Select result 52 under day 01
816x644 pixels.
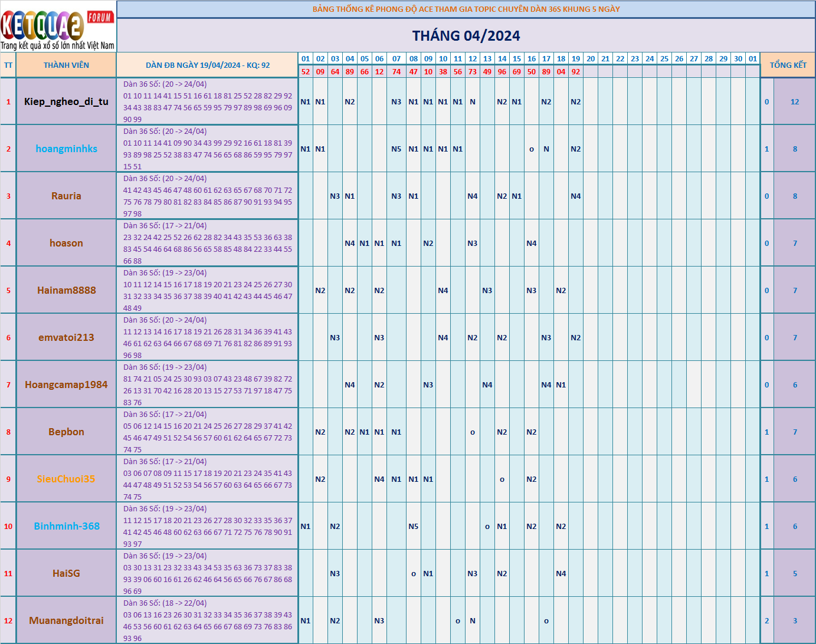pos(306,71)
